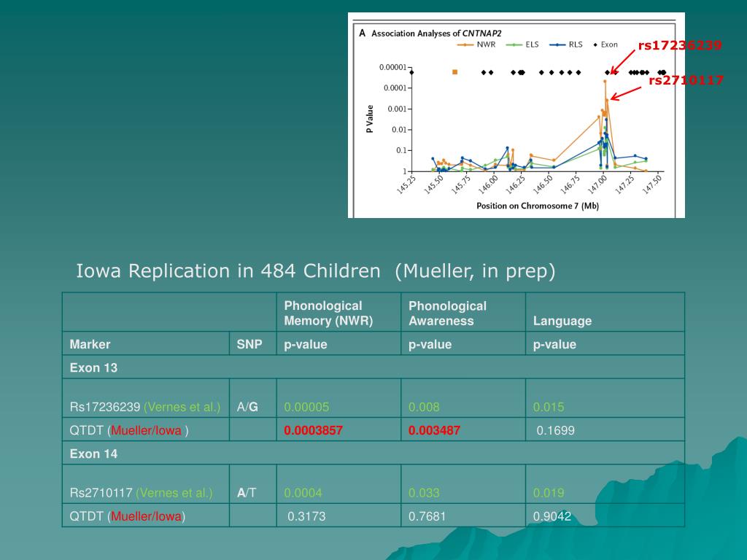
Task: Click the red value 0.0003857
Action: (313, 430)
